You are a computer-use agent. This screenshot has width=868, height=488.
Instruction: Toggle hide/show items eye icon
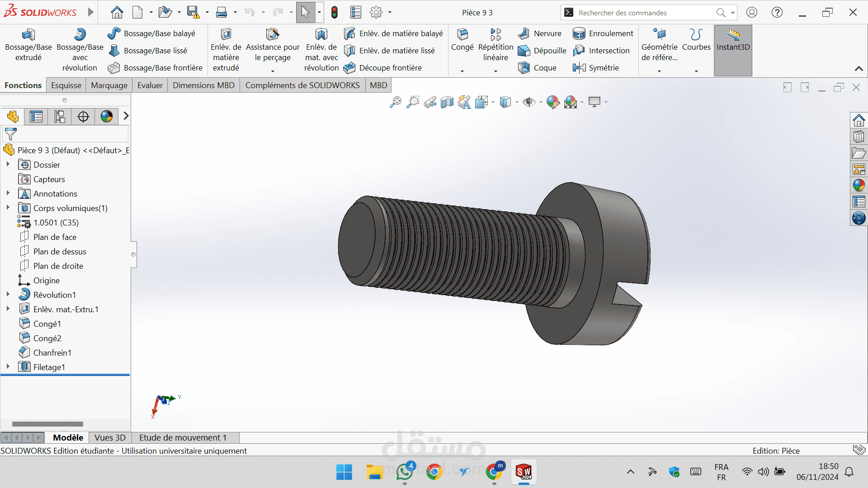[x=528, y=103]
